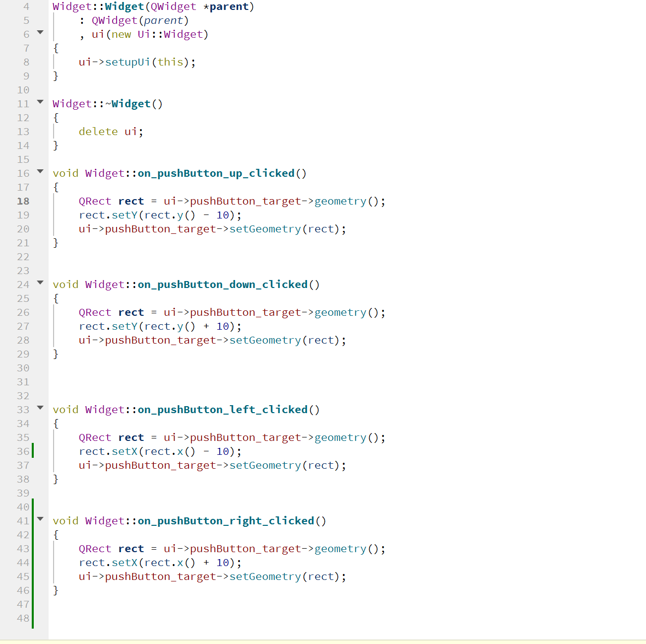
Task: Click the function name on_pushButton_up_clicked
Action: pos(216,173)
